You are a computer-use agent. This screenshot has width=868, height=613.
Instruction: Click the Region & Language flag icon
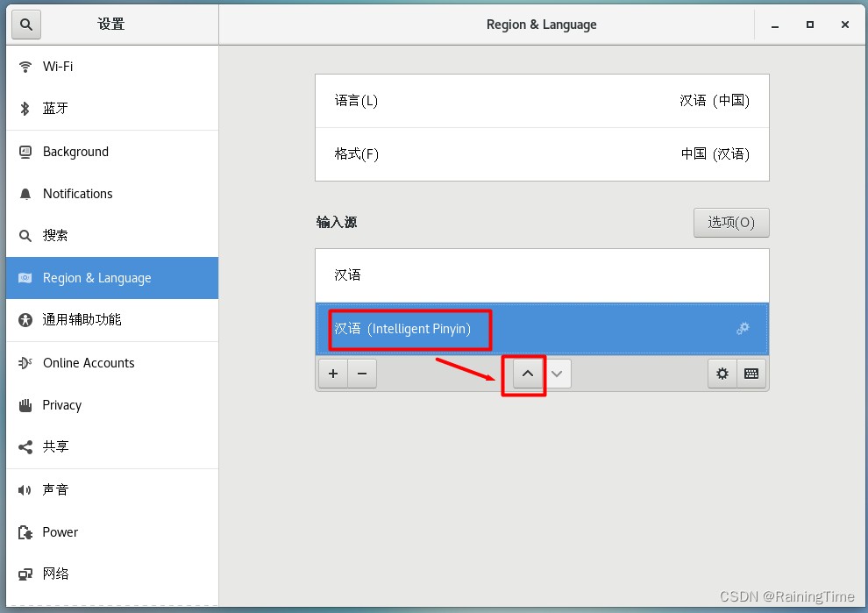click(x=25, y=278)
